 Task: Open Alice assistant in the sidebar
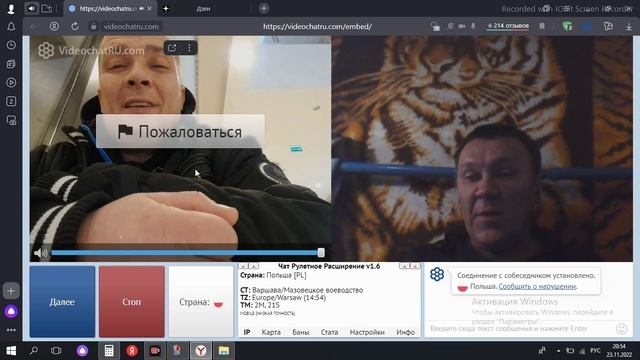[x=11, y=311]
